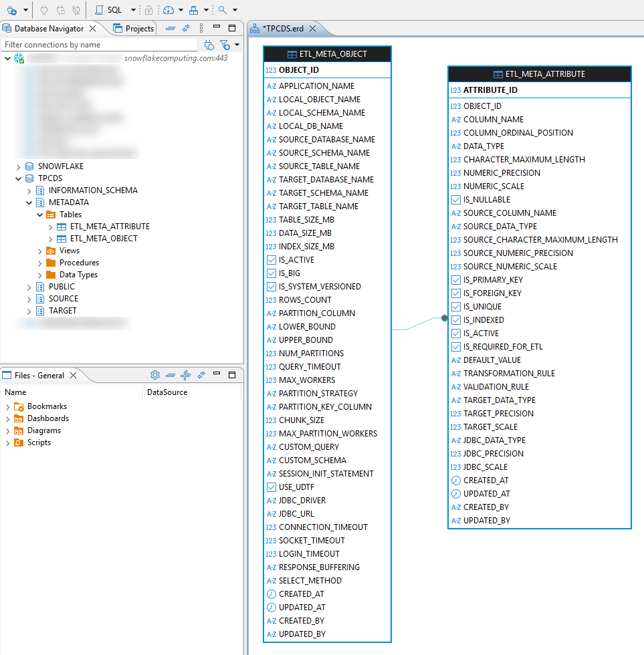Click the filter connections funnel icon
Image resolution: width=644 pixels, height=655 pixels.
tap(225, 45)
